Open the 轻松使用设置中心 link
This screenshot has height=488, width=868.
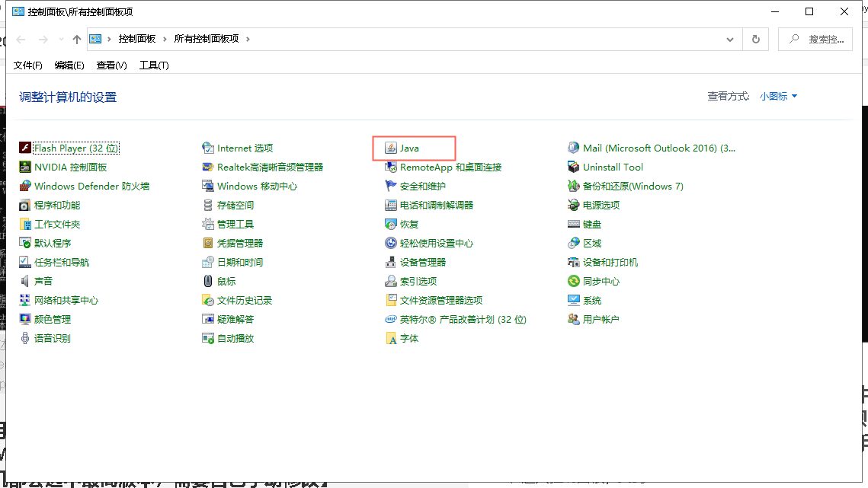(436, 244)
